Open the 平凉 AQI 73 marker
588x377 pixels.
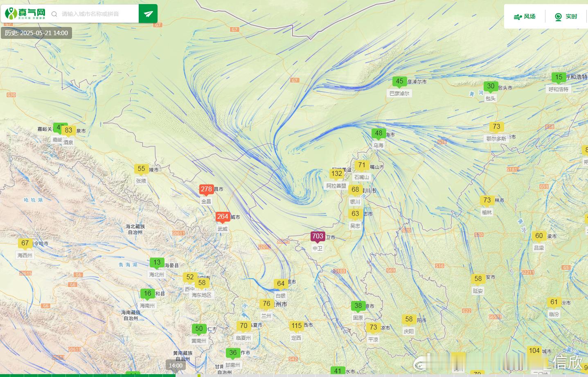pyautogui.click(x=373, y=328)
